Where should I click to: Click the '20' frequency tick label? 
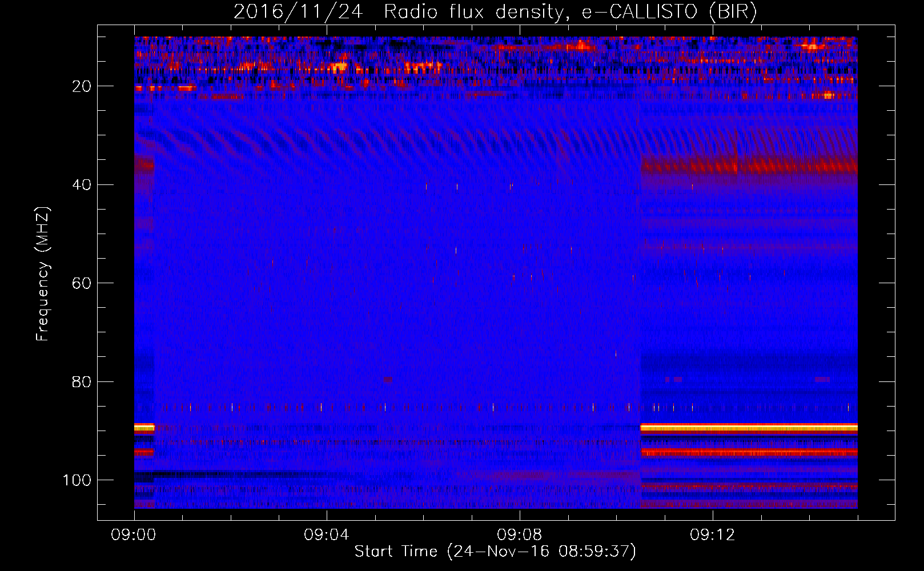pyautogui.click(x=82, y=86)
